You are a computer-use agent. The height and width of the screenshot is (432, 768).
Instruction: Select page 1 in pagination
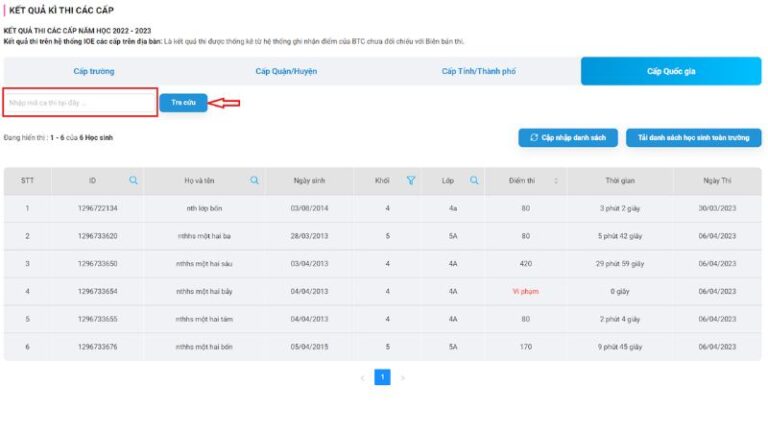pos(382,378)
